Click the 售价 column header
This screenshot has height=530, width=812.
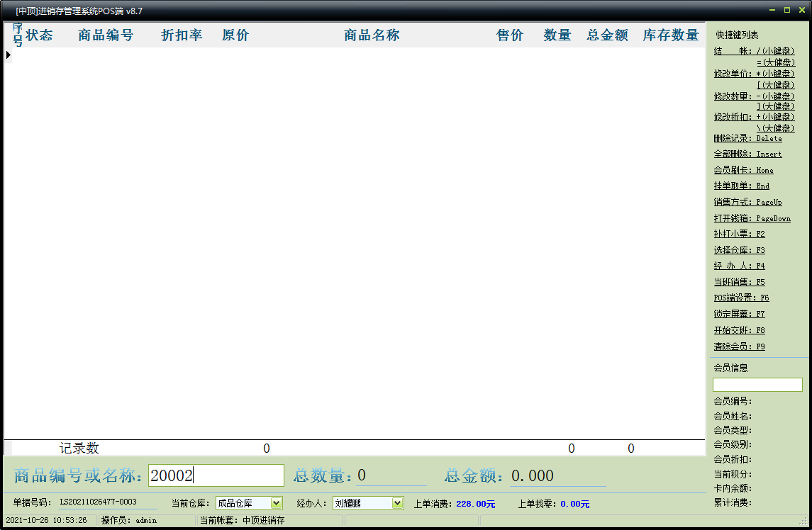pos(510,35)
